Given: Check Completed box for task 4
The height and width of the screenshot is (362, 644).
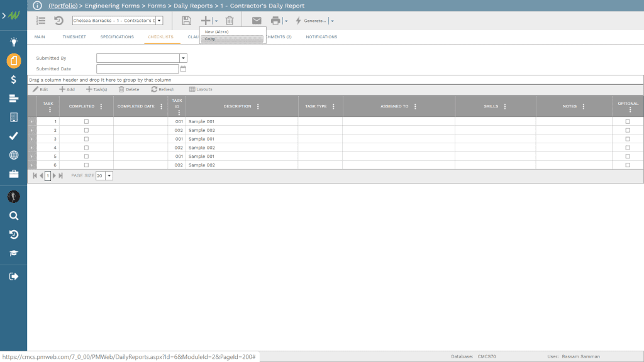Looking at the screenshot, I should [86, 148].
